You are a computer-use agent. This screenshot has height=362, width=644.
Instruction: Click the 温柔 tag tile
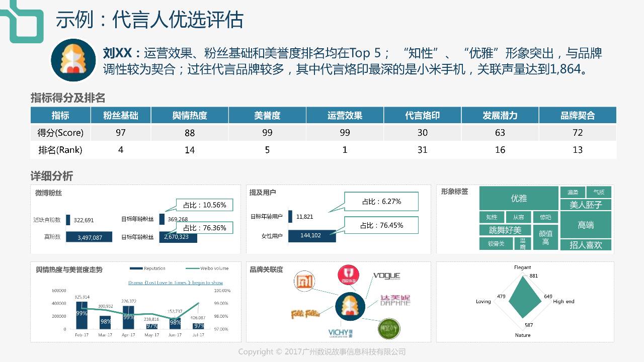[x=573, y=192]
